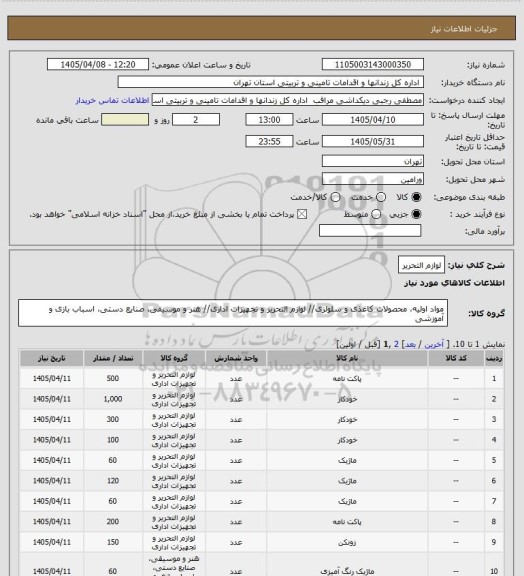Open اطلاعات تماس خریدار link

[x=112, y=100]
